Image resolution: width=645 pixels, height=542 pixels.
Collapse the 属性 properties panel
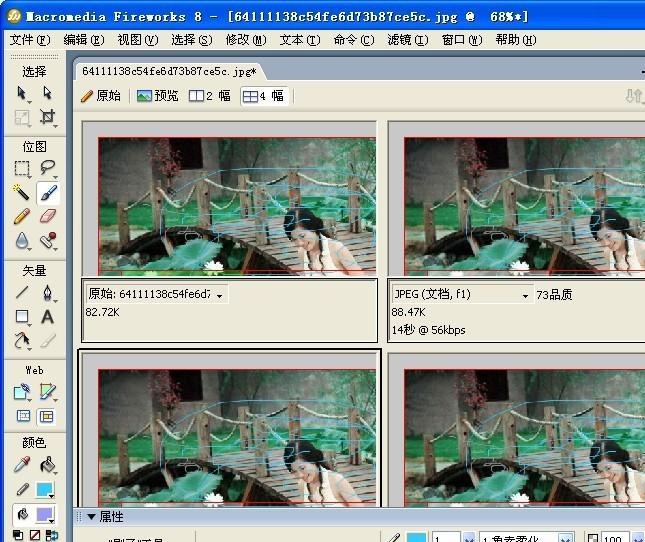(91, 517)
